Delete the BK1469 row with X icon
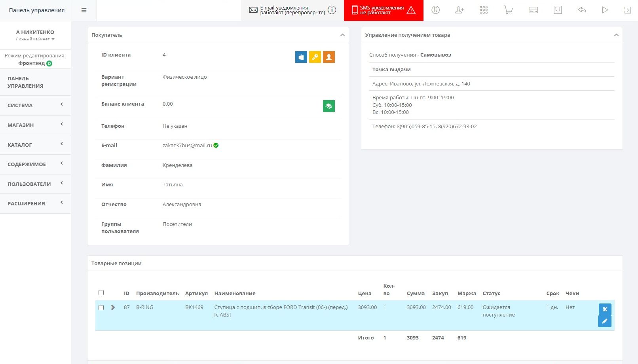The image size is (638, 364). click(604, 309)
